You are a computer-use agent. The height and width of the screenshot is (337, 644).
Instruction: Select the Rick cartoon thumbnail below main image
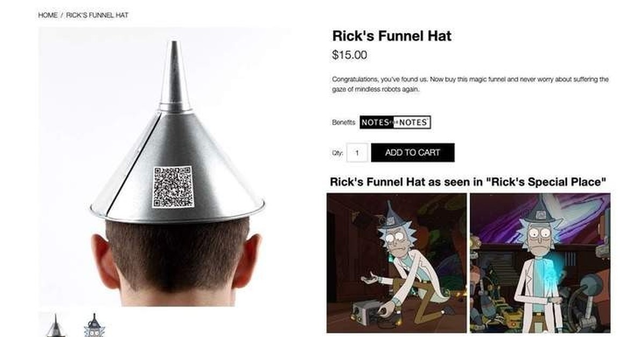94,325
